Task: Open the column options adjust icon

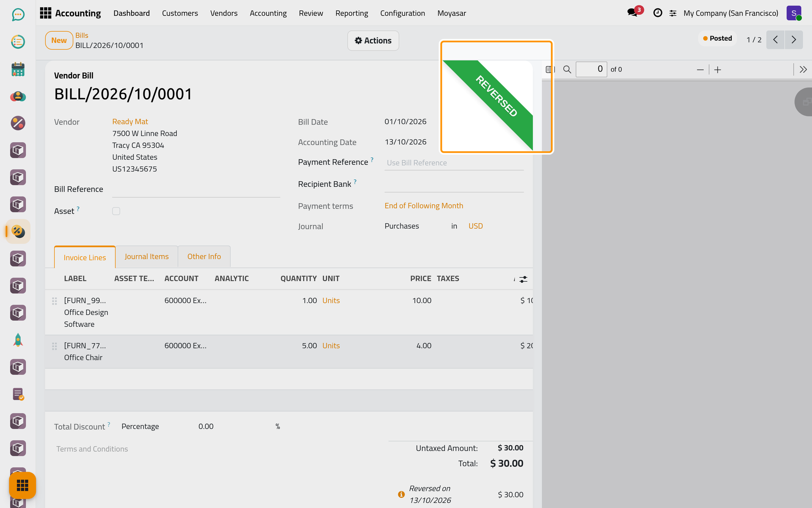Action: tap(523, 279)
